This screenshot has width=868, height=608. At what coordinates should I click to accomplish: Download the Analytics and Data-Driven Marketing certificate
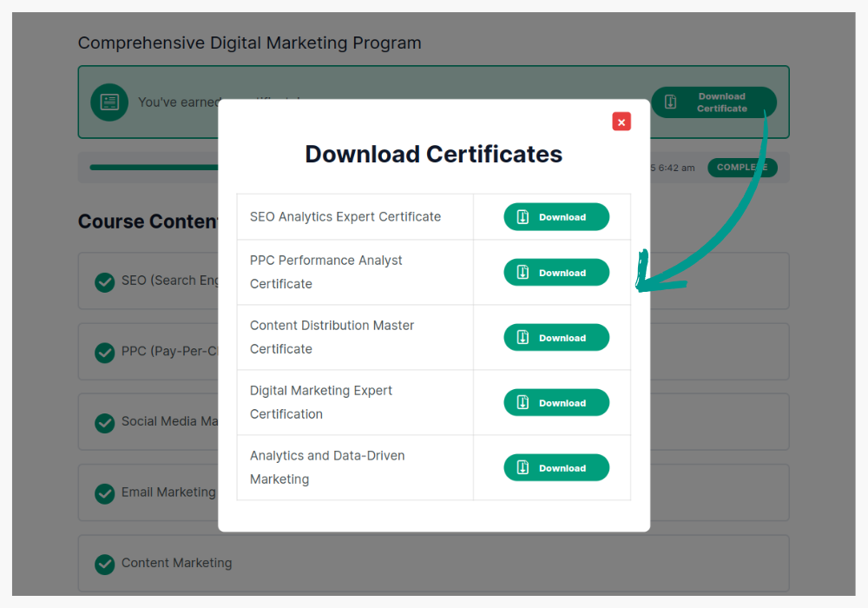(556, 468)
